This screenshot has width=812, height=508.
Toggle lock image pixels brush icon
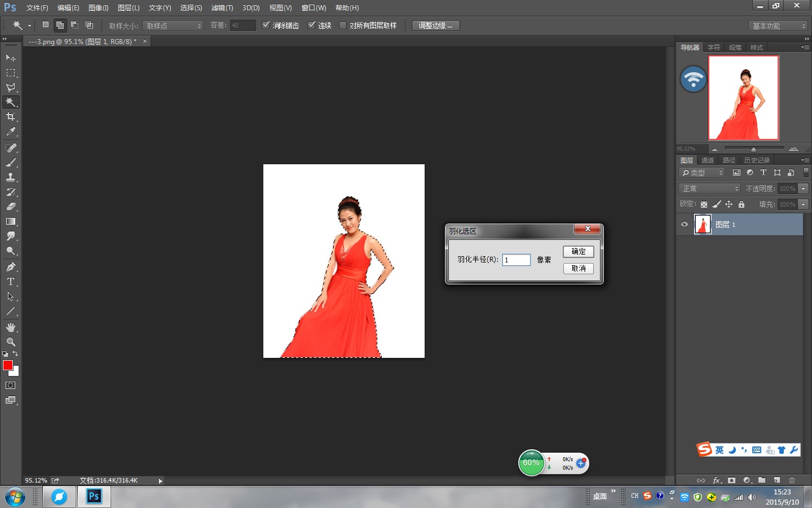point(717,204)
